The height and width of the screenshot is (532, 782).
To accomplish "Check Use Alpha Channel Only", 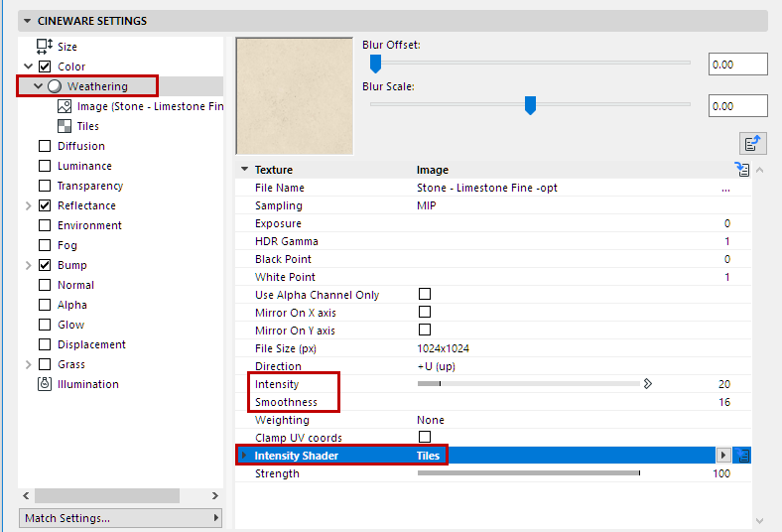I will pos(425,294).
